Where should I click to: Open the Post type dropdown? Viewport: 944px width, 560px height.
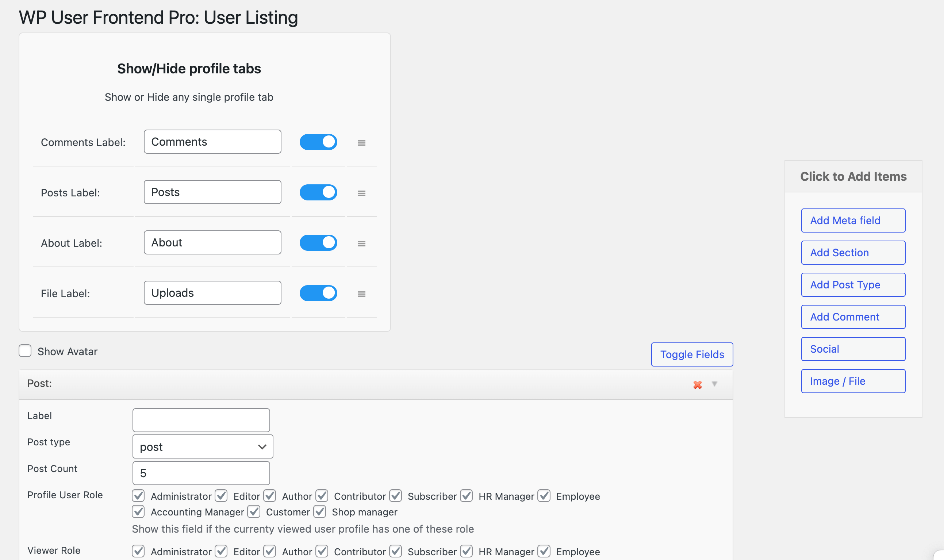coord(203,447)
